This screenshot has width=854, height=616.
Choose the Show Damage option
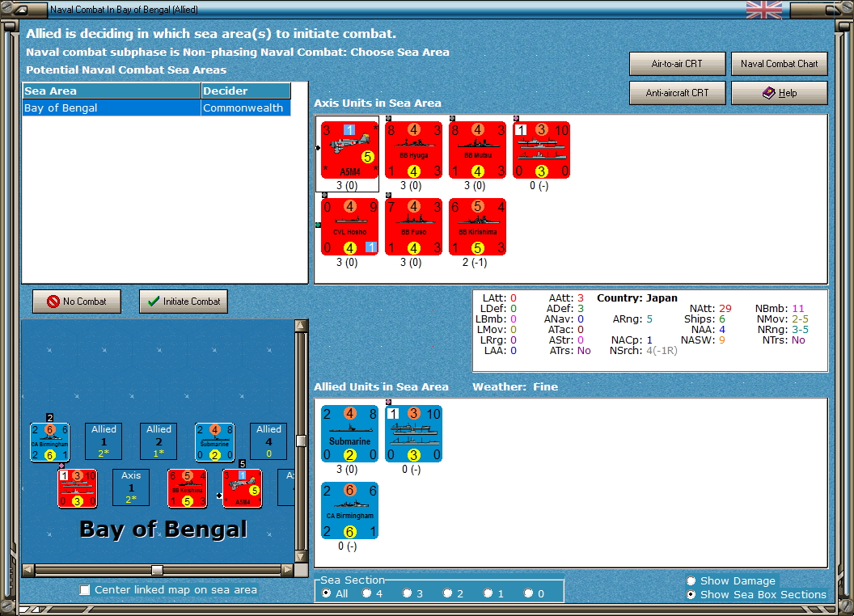tap(691, 580)
